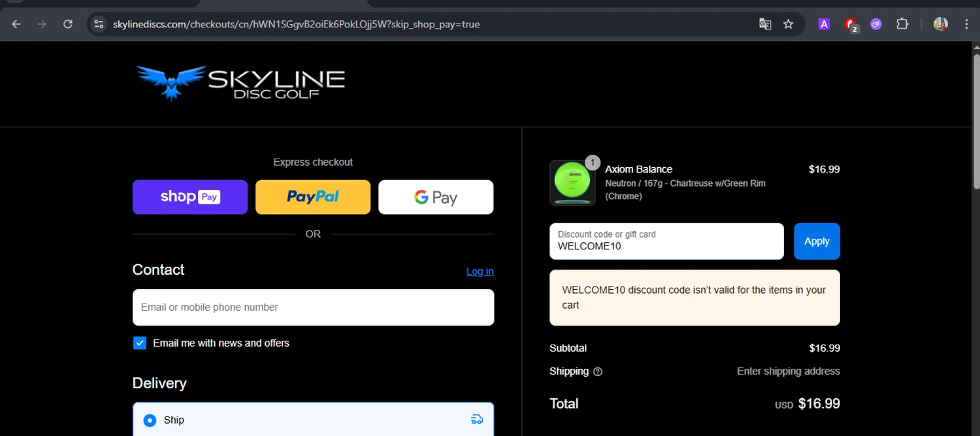Viewport: 980px width, 436px height.
Task: Bookmark this page with the star icon
Action: [789, 24]
